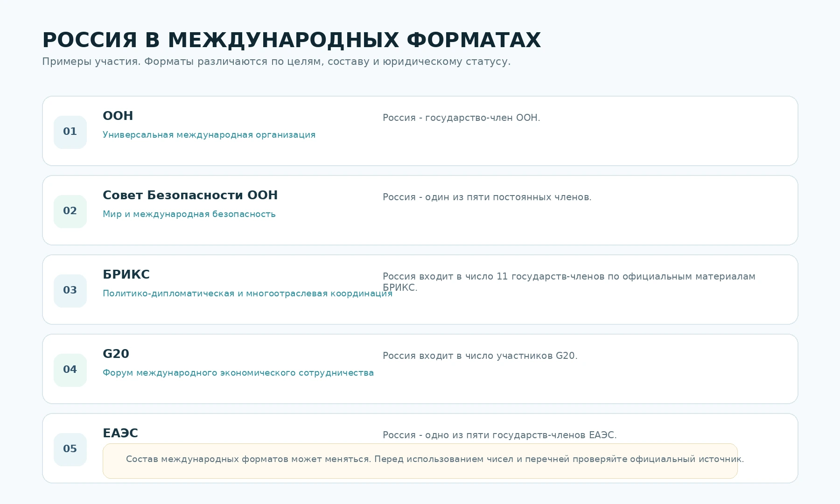Click the "ООН" card title
Viewport: 840px width, 504px height.
[118, 116]
